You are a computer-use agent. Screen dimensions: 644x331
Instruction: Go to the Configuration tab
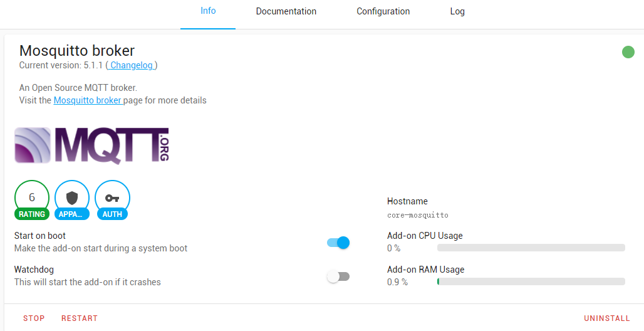(383, 11)
